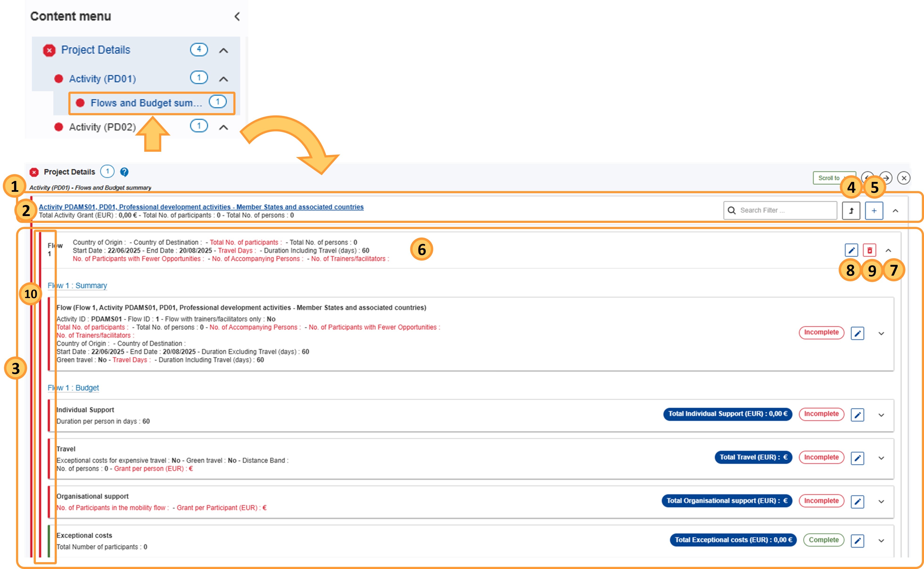Select Activity (PD02) in the Content menu
This screenshot has width=924, height=569.
[x=102, y=127]
